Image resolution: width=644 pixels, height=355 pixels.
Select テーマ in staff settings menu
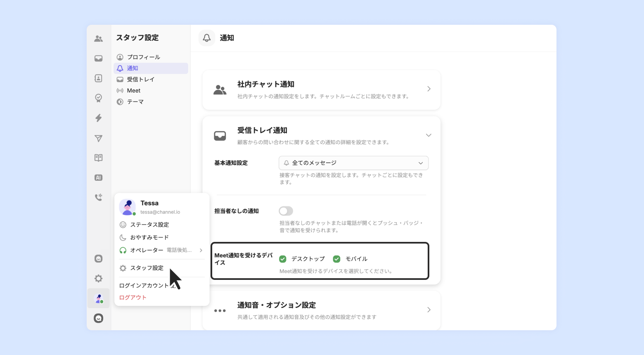tap(151, 102)
